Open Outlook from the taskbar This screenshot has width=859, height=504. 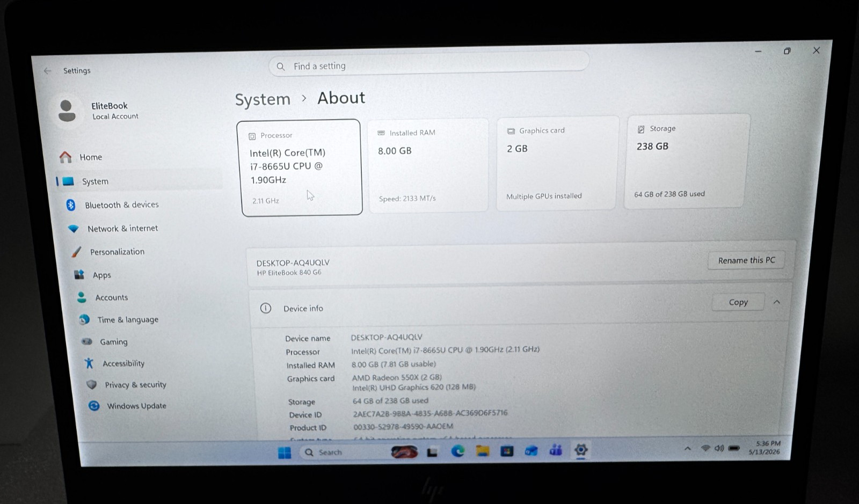(x=532, y=450)
